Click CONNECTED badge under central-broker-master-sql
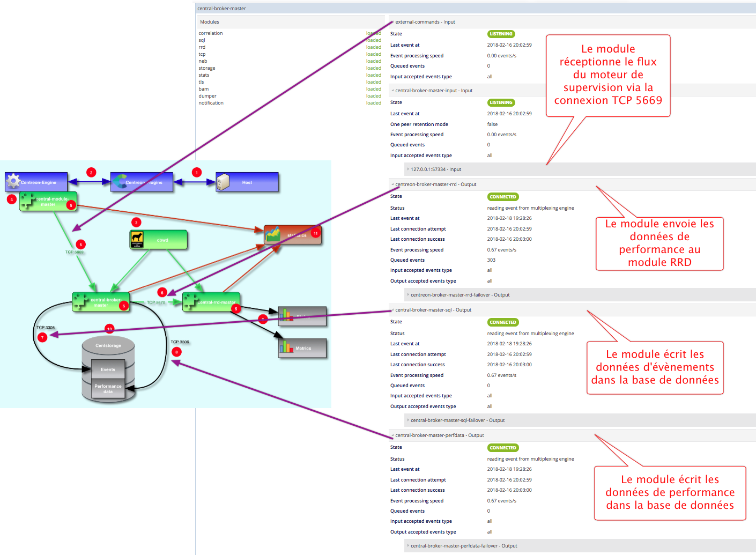This screenshot has height=555, width=756. tap(503, 322)
